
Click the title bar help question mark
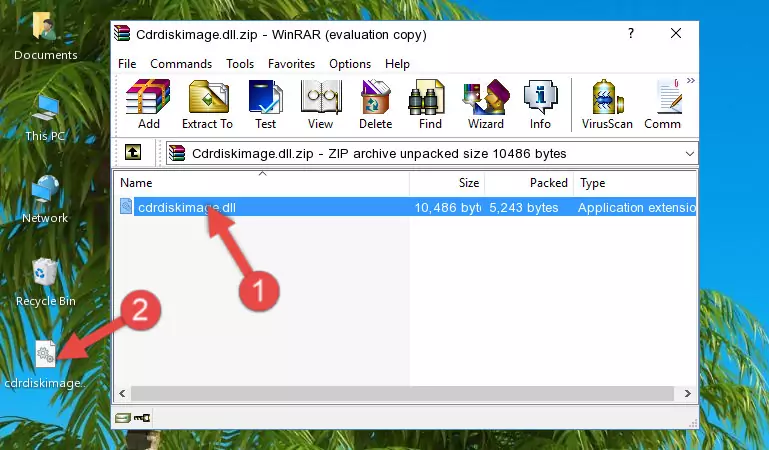(x=631, y=33)
